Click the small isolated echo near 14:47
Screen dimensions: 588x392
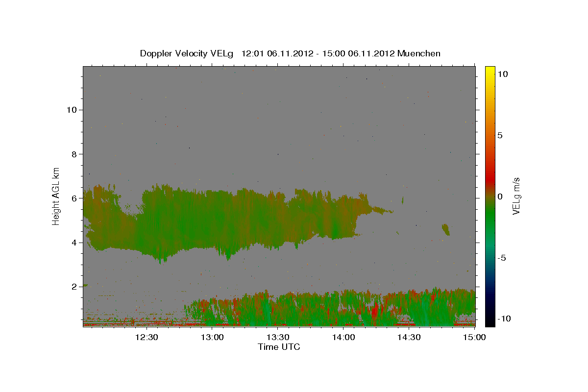(x=445, y=229)
